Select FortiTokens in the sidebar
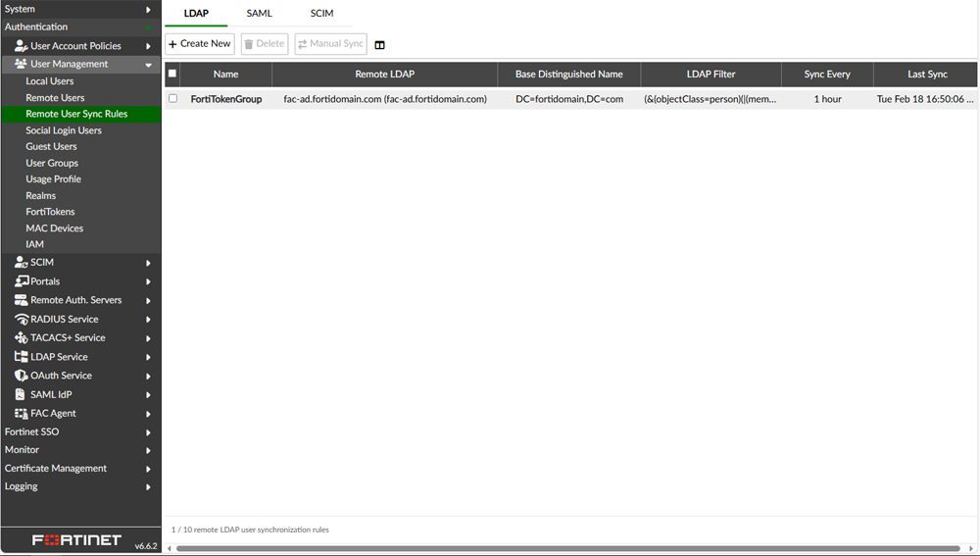This screenshot has width=980, height=556. coord(50,212)
